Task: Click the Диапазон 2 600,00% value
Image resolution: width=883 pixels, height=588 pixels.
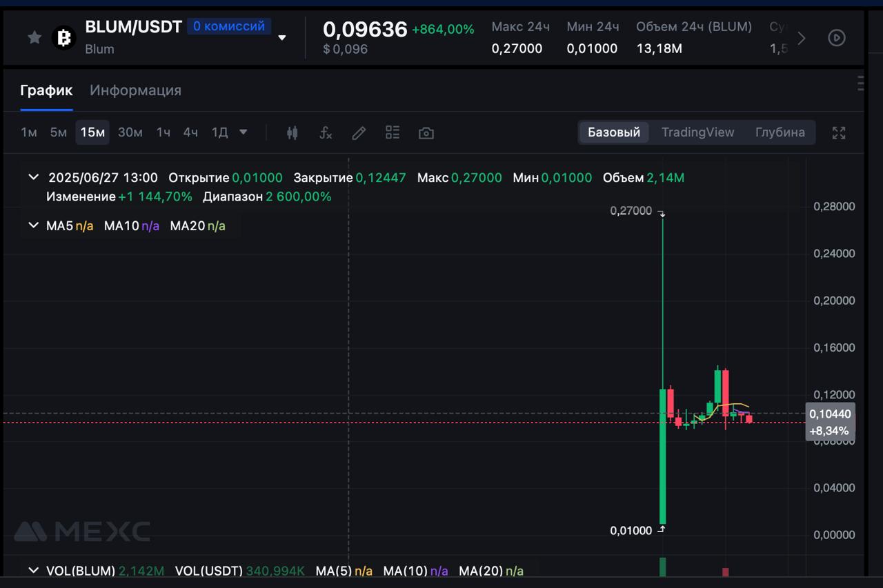Action: (x=299, y=196)
